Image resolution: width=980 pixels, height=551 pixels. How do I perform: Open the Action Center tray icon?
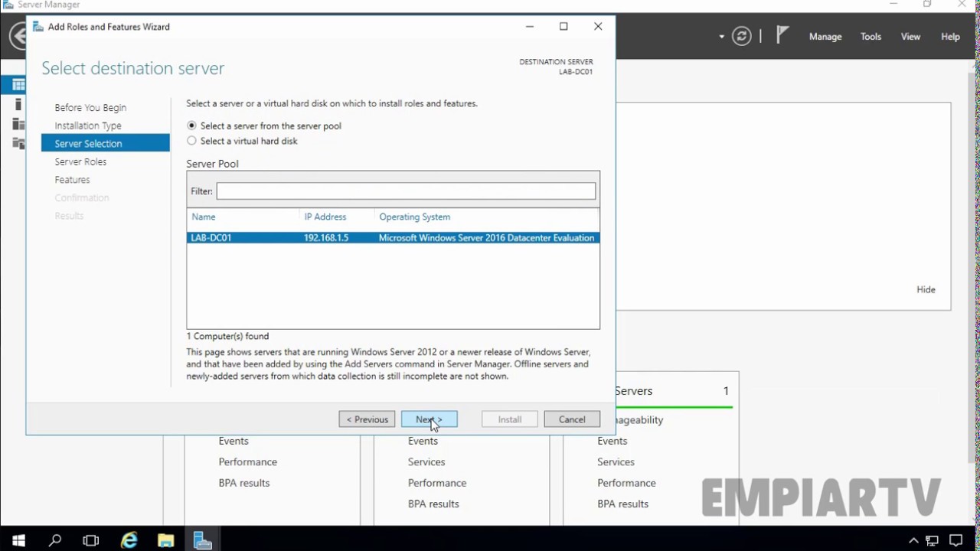(955, 541)
